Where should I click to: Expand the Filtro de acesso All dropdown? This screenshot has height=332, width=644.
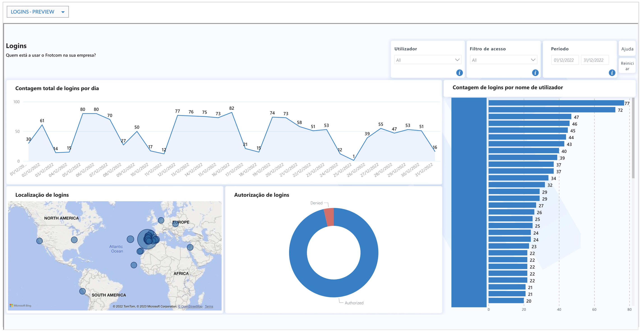[x=503, y=60]
